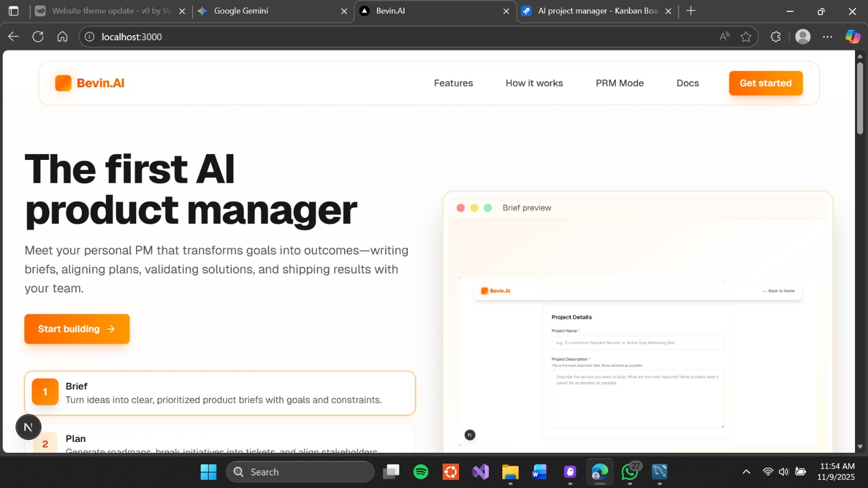Screen dimensions: 868x488
Task: Launch Copilot from the browser toolbar
Action: [x=853, y=37]
